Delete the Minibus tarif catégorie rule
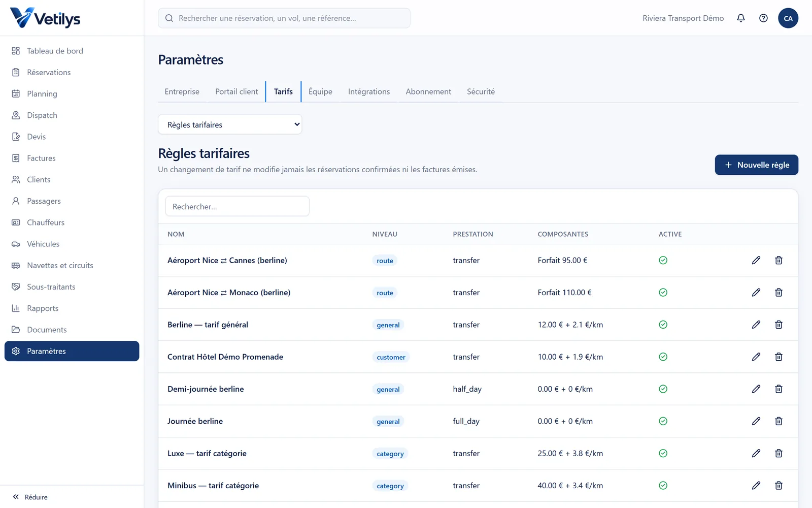 (x=779, y=486)
